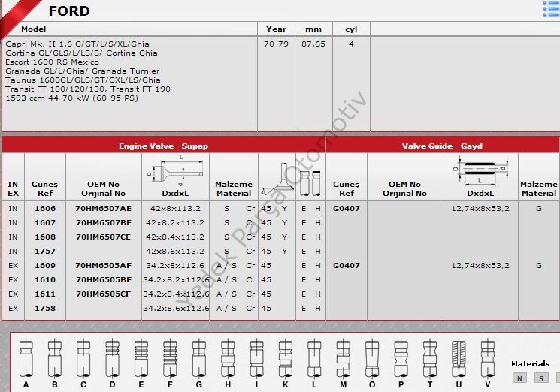Click the engine valve DxdxL dimension diagram

tap(175, 171)
